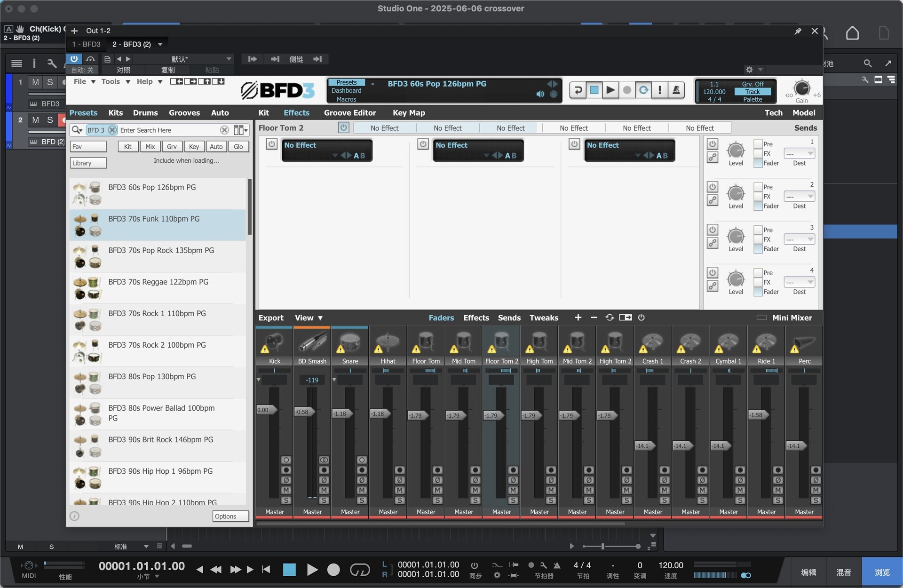The width and height of the screenshot is (903, 588).
Task: Select the Hihat channel icon
Action: (x=388, y=342)
